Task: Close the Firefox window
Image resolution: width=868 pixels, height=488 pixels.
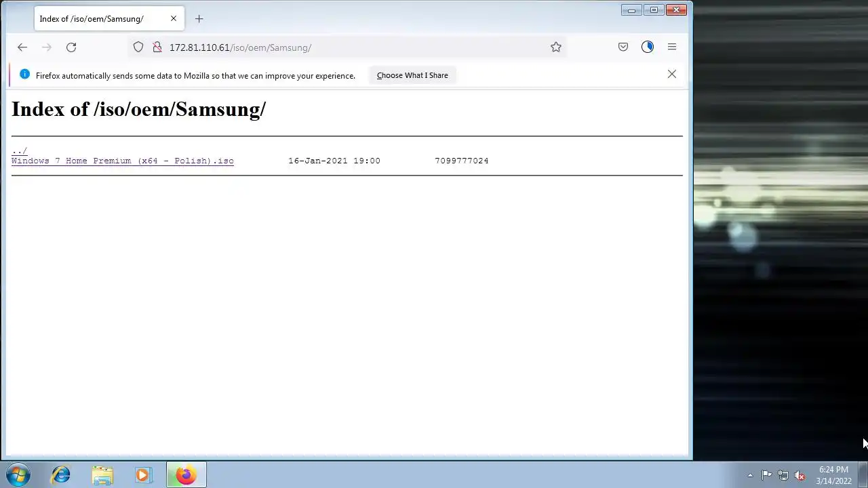Action: click(x=676, y=9)
